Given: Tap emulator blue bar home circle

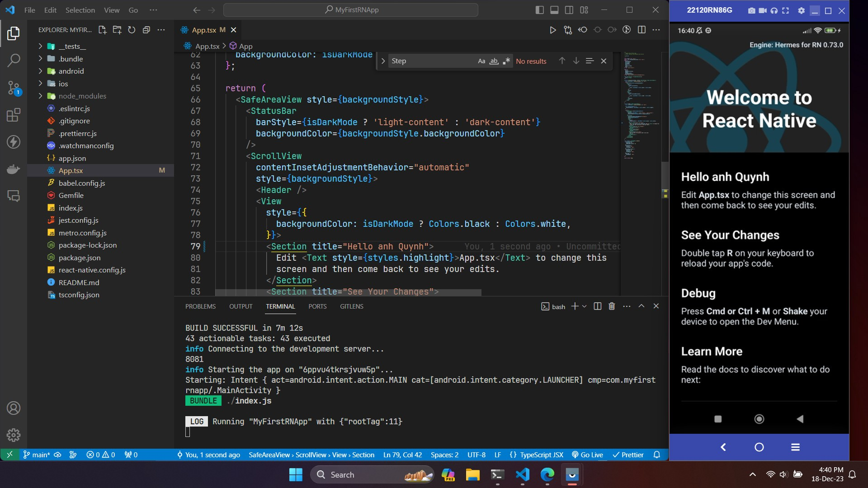Looking at the screenshot, I should (x=759, y=447).
